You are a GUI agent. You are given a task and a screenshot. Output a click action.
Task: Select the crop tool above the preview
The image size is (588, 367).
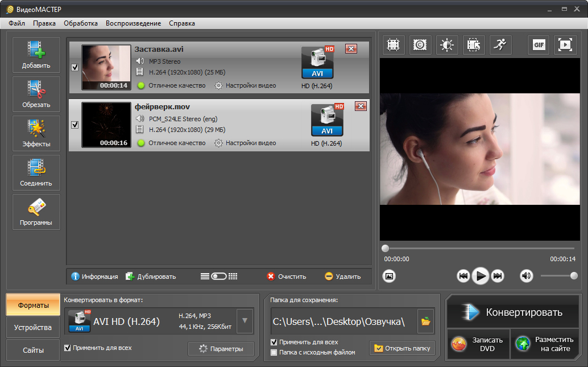(393, 45)
